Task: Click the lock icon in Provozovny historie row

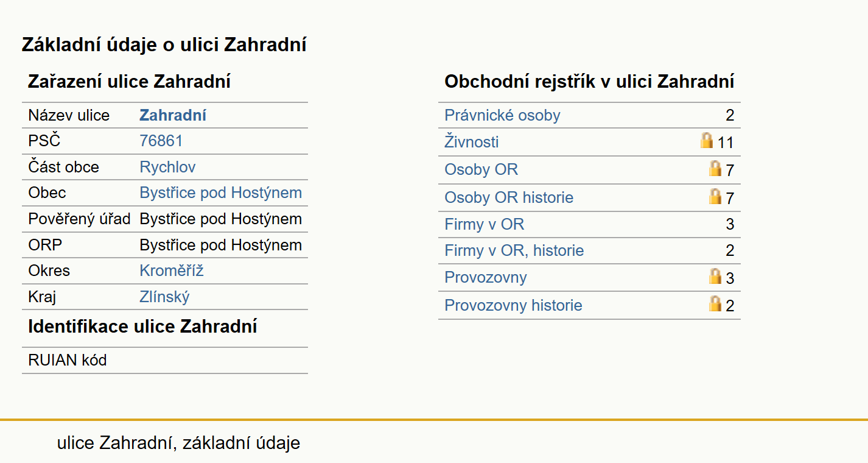Action: pyautogui.click(x=715, y=303)
